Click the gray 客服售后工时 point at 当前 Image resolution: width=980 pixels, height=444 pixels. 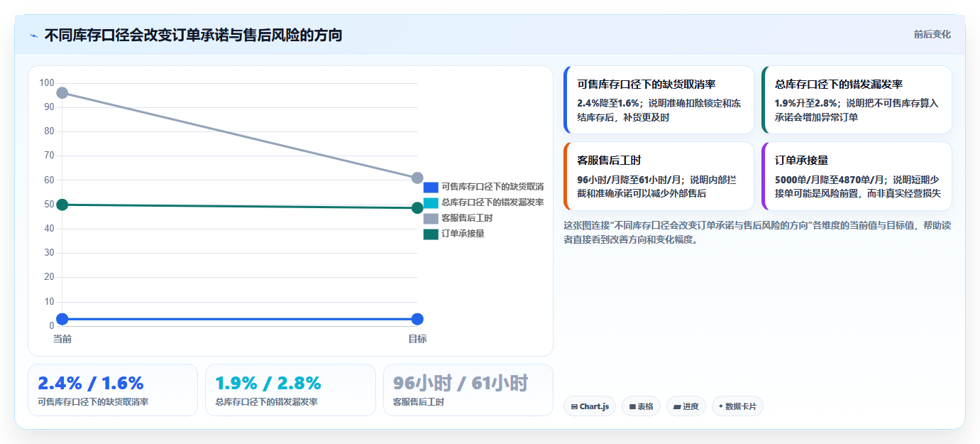pos(62,93)
